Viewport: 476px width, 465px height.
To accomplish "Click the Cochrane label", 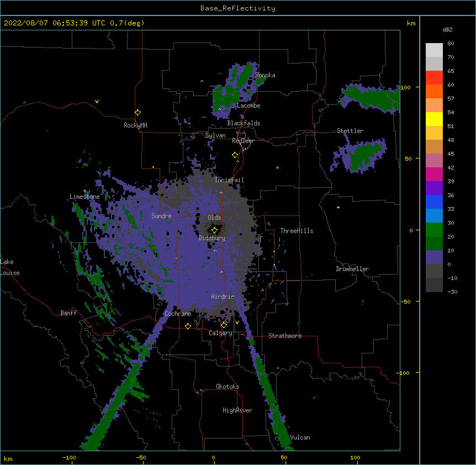I will click(178, 314).
